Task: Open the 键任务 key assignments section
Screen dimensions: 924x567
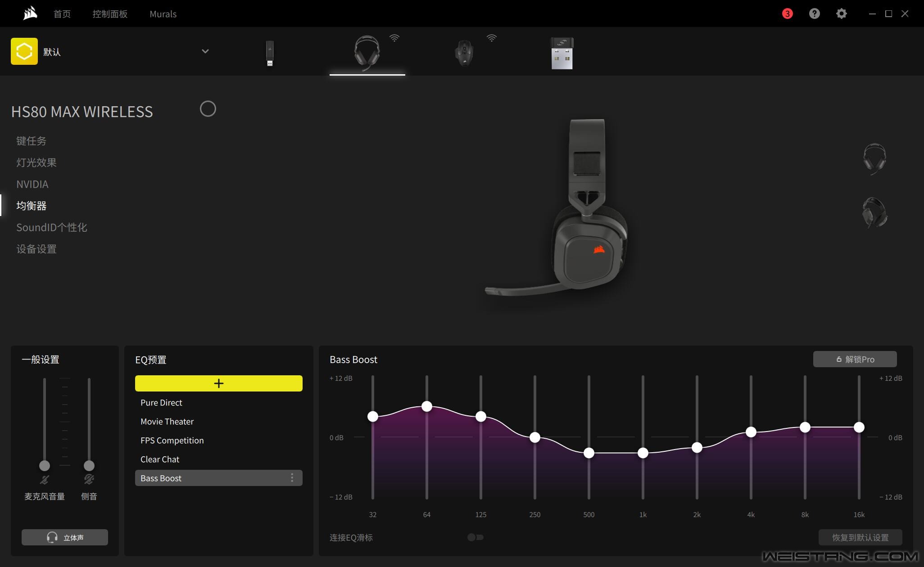Action: pos(31,141)
